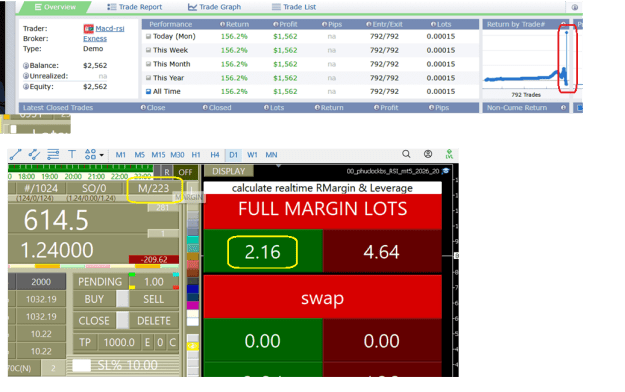Open the shapes objects dropdown arrow
Viewport: 625px width, 392px height.
[x=102, y=155]
